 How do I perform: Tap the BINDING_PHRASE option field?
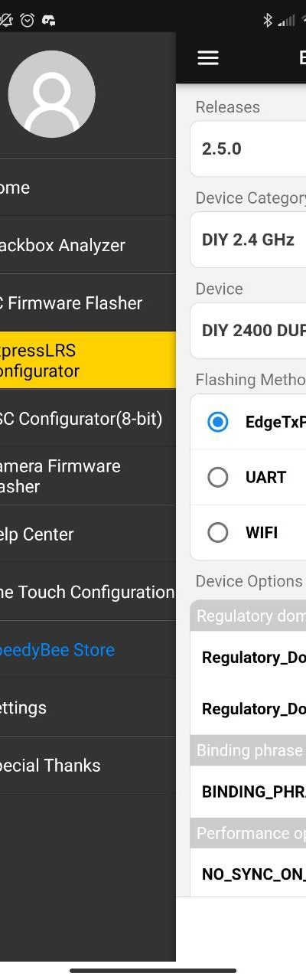[248, 792]
